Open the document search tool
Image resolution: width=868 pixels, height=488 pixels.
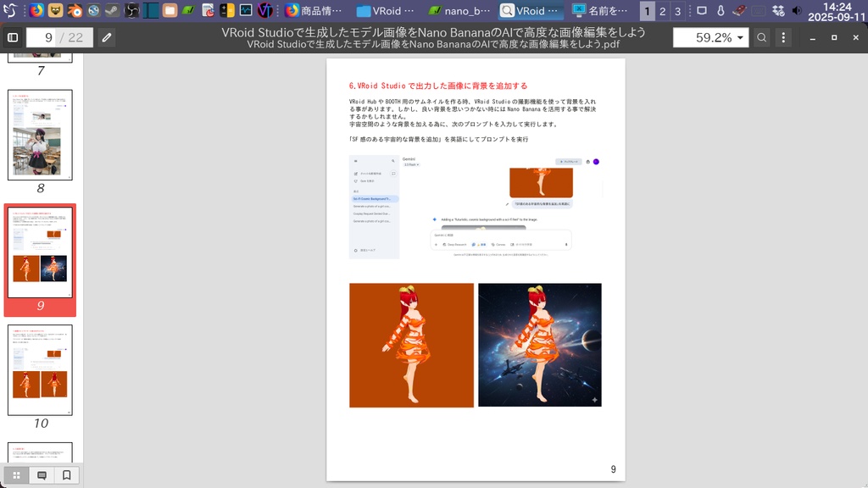[x=763, y=37]
